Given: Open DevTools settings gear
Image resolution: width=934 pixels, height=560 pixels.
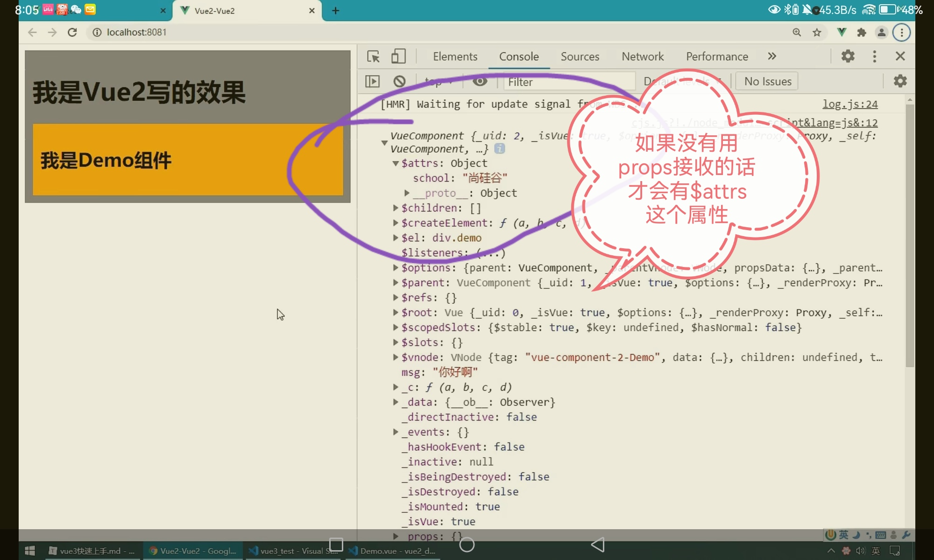Looking at the screenshot, I should [848, 56].
